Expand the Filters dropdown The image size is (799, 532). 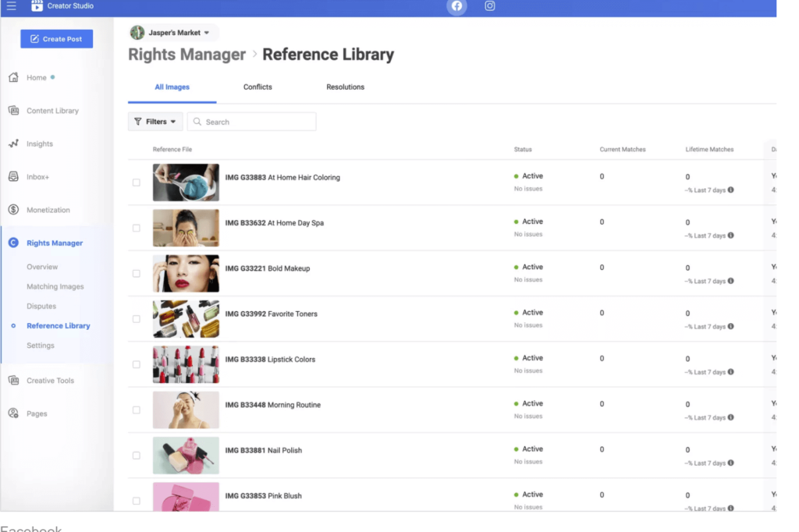click(155, 122)
